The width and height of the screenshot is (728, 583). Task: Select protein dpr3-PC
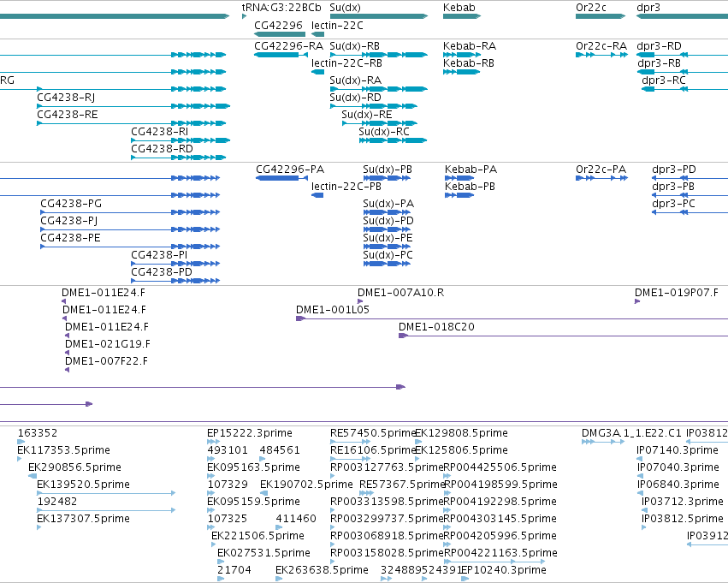(690, 212)
